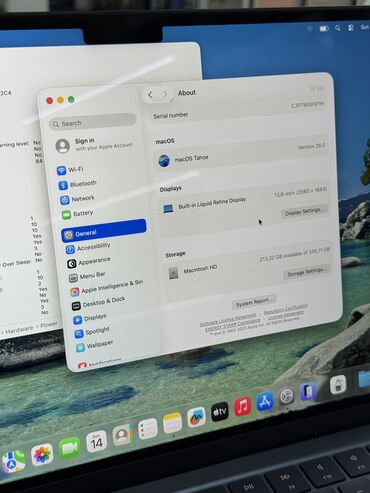Image resolution: width=370 pixels, height=493 pixels.
Task: Open Apple Intelligence & Siri settings
Action: tap(107, 288)
